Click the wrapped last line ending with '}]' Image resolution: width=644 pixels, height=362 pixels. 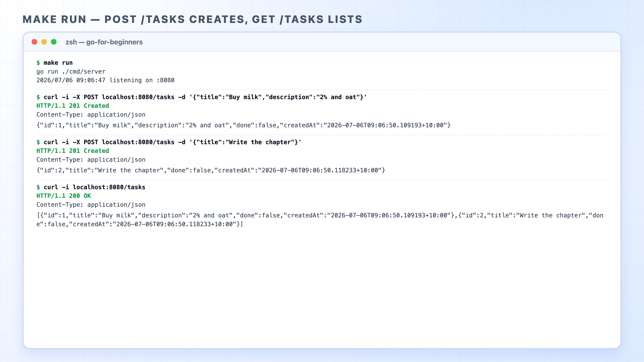(140, 224)
